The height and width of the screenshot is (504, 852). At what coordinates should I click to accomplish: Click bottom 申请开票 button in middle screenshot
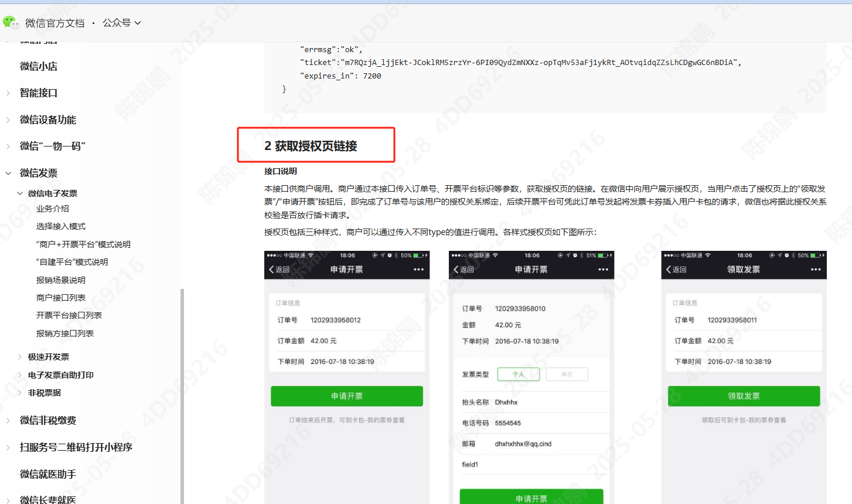[x=531, y=497]
